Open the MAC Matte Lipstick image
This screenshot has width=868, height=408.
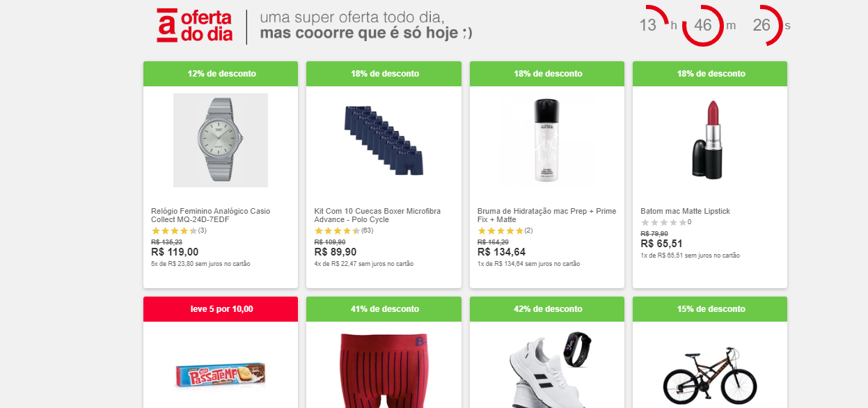point(709,140)
